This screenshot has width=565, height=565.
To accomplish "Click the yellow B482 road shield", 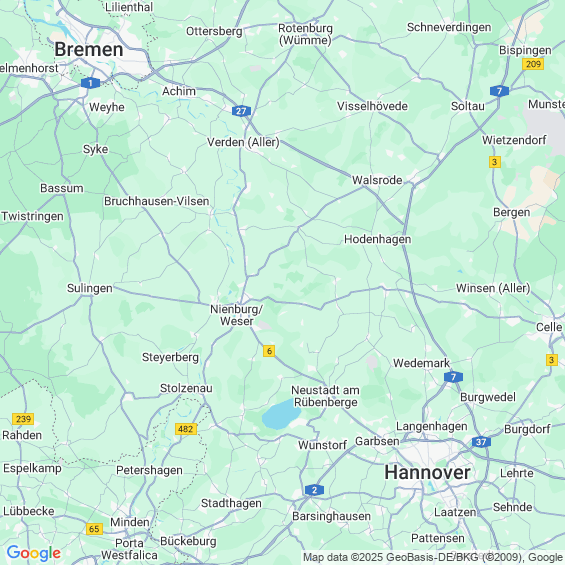I will (x=186, y=429).
